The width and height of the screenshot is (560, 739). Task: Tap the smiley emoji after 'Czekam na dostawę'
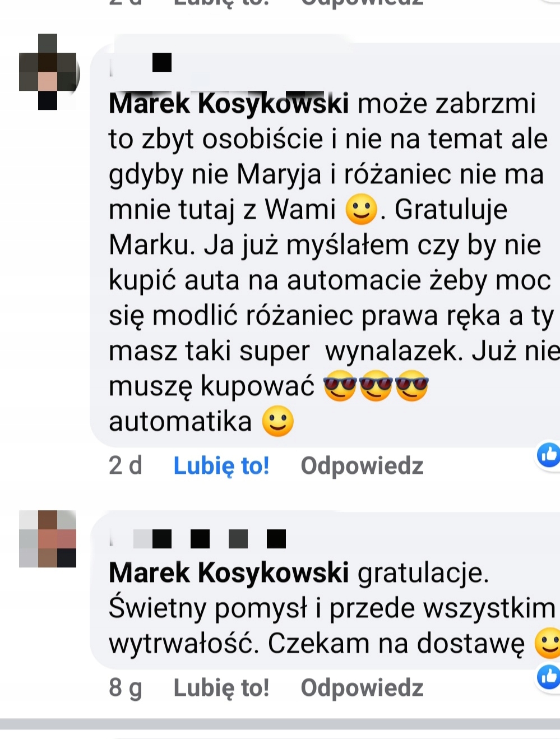(548, 643)
